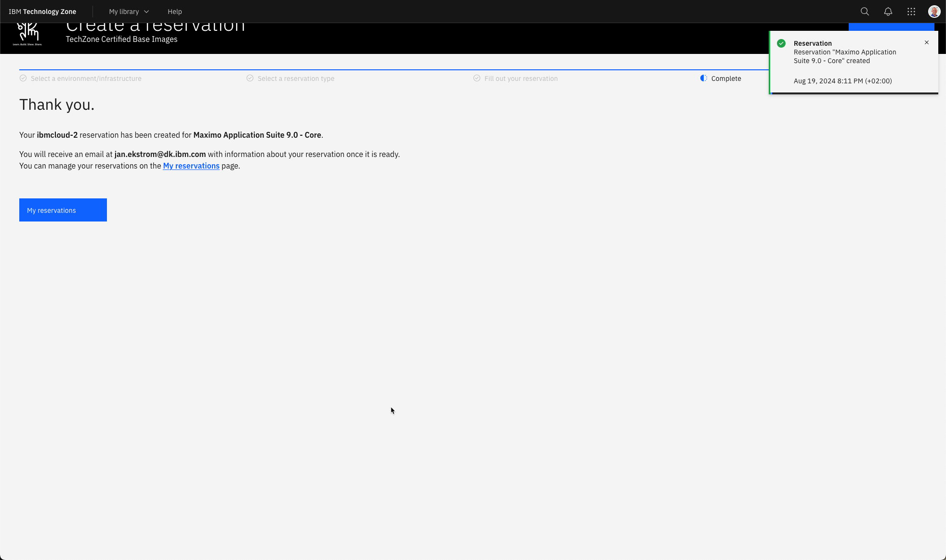Open the search panel
Screen dimensions: 946x560
coord(865,12)
